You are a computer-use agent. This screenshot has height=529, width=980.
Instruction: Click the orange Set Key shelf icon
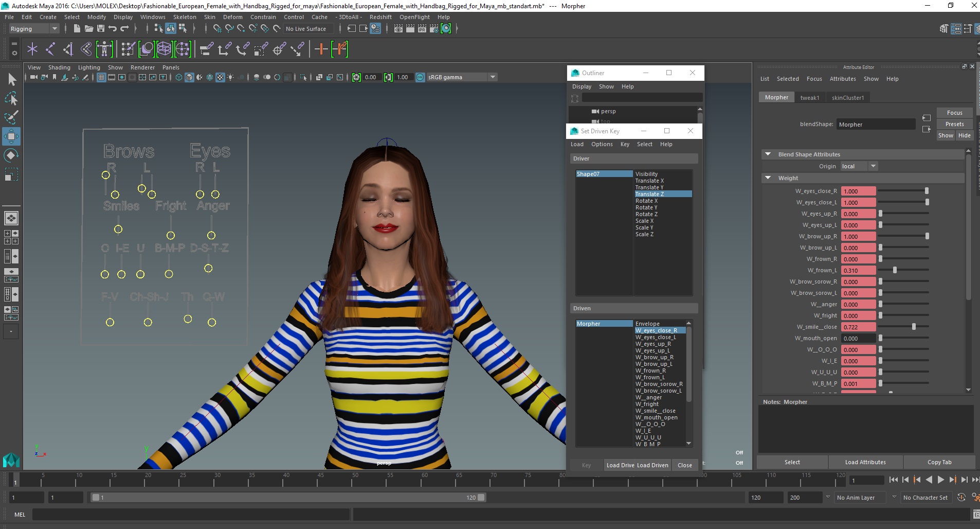321,49
